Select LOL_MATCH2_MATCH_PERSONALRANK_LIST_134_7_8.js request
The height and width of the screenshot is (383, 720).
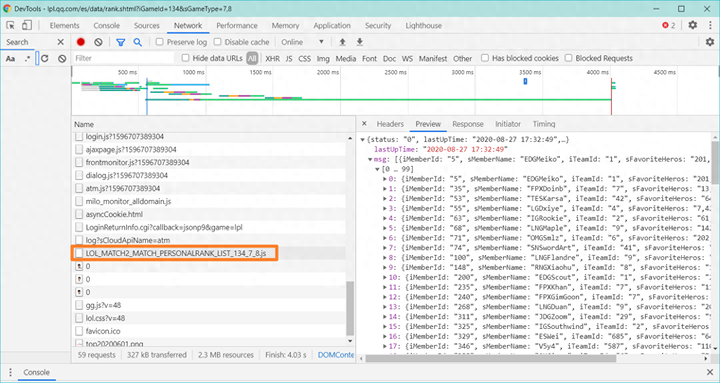tap(174, 253)
